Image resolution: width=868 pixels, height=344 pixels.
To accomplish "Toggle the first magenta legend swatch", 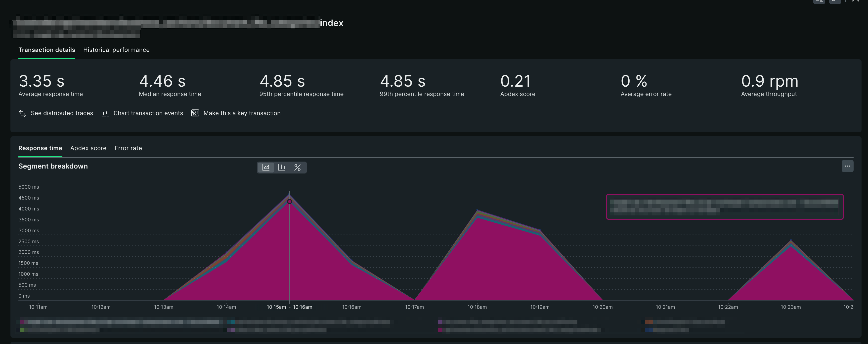I will click(x=22, y=322).
